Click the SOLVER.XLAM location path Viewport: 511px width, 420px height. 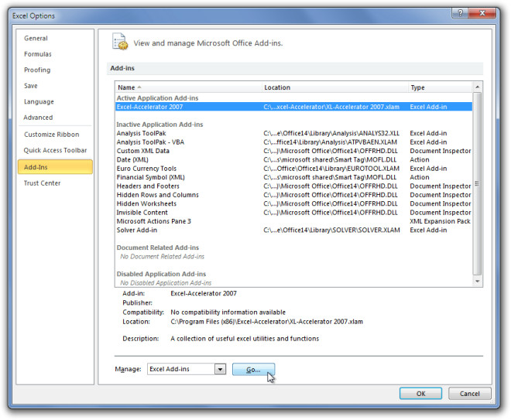[x=331, y=230]
